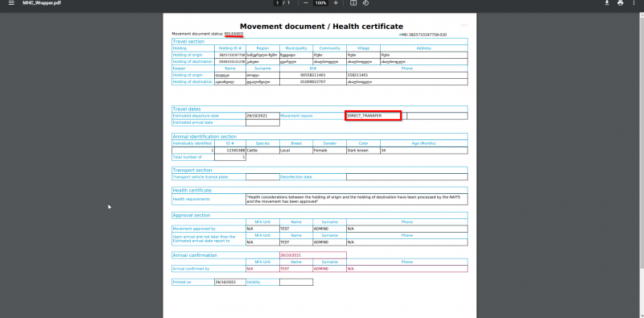
Task: Click the RELEASED status text
Action: point(233,34)
